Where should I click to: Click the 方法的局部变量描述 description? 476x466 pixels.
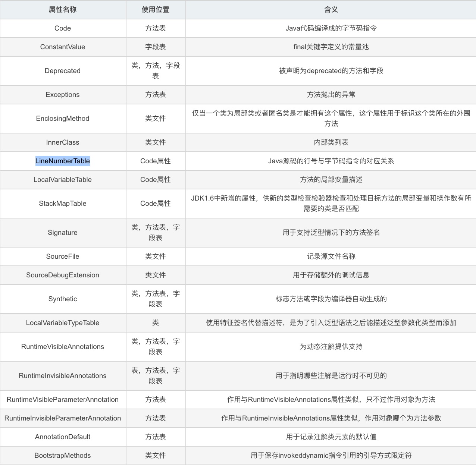pyautogui.click(x=331, y=180)
